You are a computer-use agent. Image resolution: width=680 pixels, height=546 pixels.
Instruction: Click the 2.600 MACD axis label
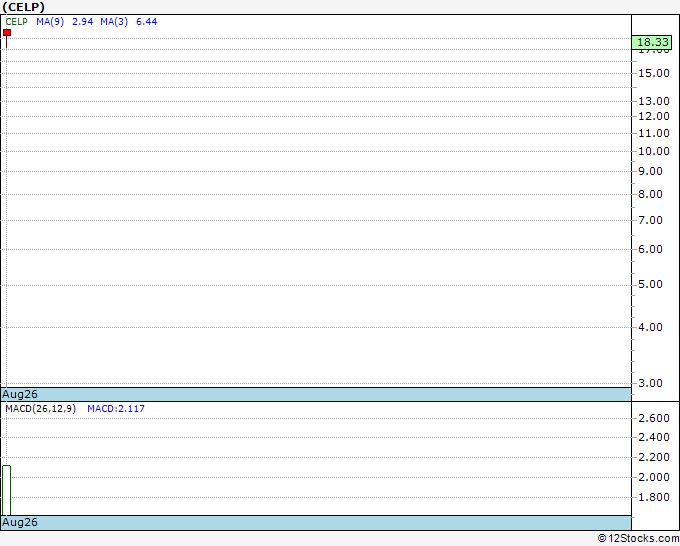pyautogui.click(x=654, y=418)
